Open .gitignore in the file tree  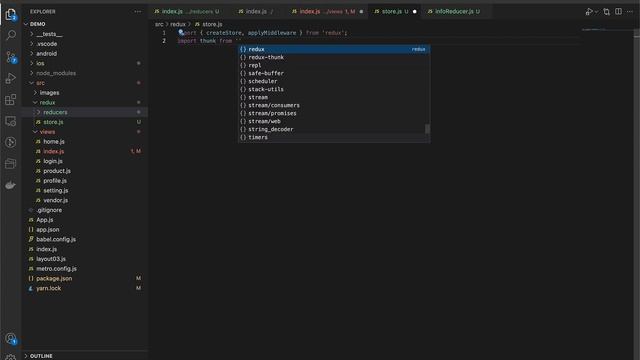[x=85, y=210]
